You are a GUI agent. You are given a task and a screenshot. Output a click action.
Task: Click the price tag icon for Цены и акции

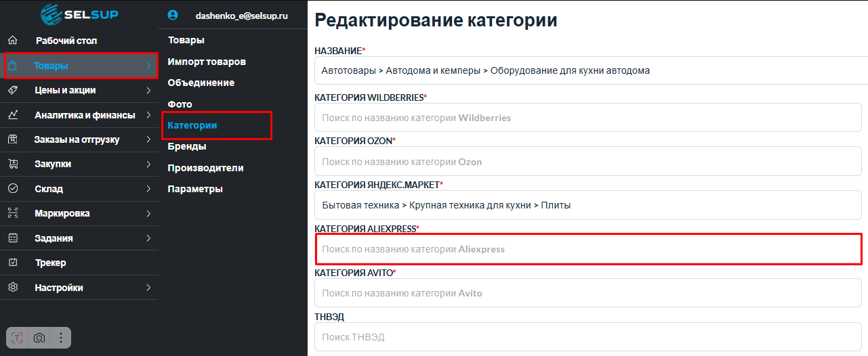click(x=12, y=90)
